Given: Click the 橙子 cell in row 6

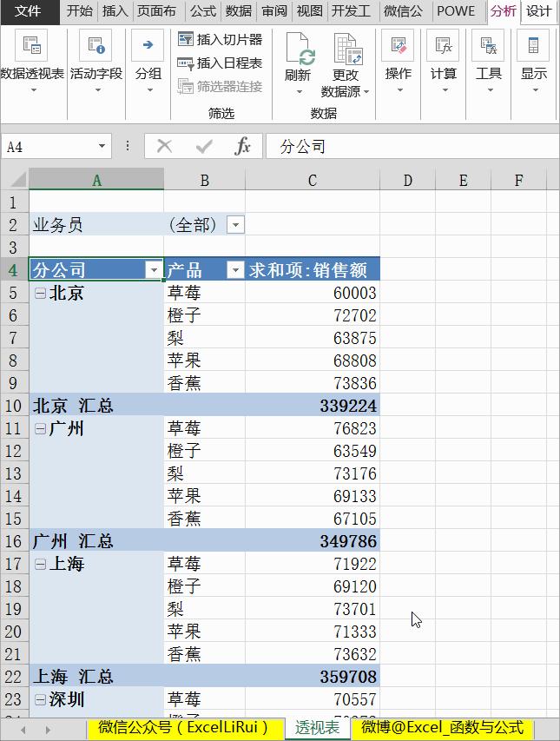Looking at the screenshot, I should point(204,315).
